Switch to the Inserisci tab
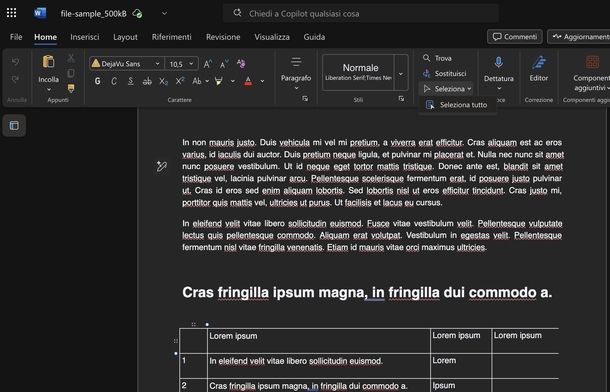 pos(85,37)
